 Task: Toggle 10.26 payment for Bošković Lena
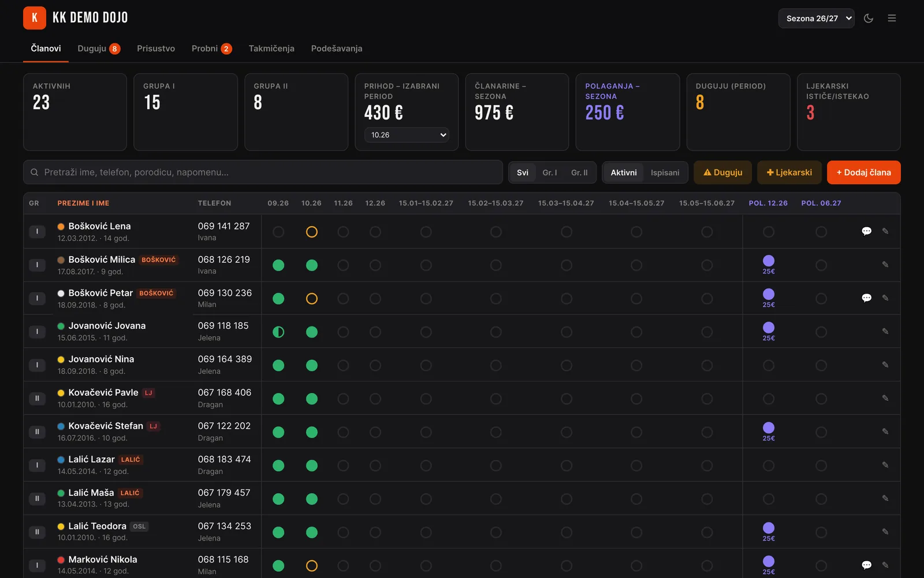click(312, 232)
